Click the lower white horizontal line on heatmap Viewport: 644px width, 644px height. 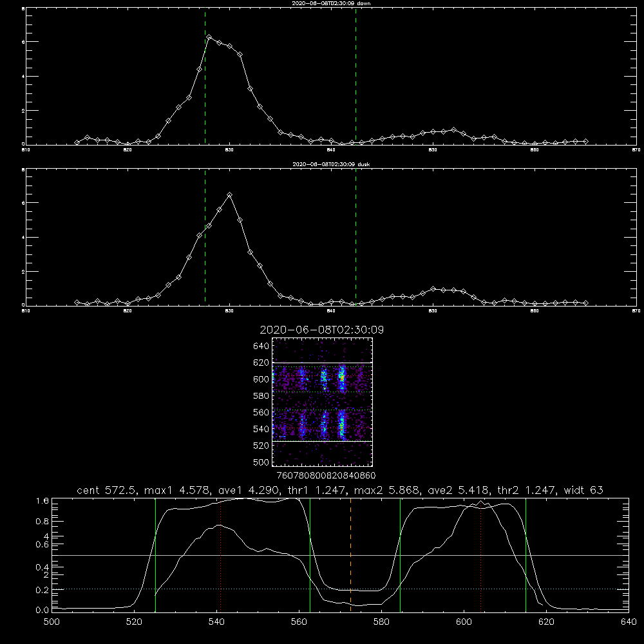[322, 441]
